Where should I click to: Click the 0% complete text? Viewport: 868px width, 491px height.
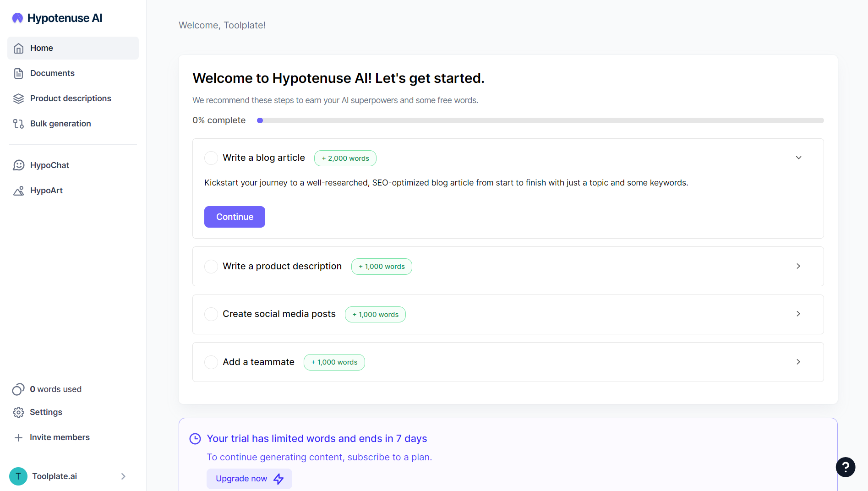tap(219, 120)
